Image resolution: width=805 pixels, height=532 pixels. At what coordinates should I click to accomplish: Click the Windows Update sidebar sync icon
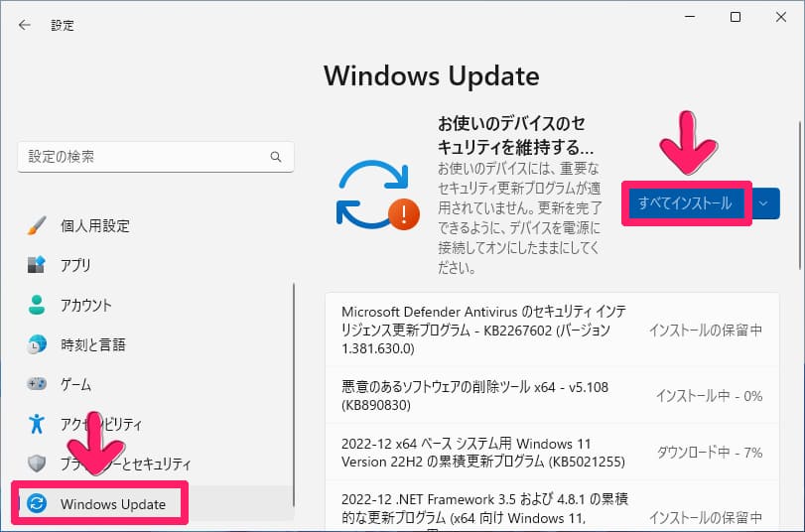pos(37,504)
